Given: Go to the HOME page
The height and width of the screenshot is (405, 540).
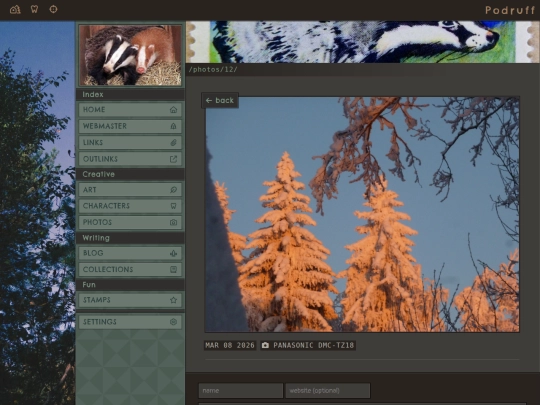Looking at the screenshot, I should tap(130, 110).
